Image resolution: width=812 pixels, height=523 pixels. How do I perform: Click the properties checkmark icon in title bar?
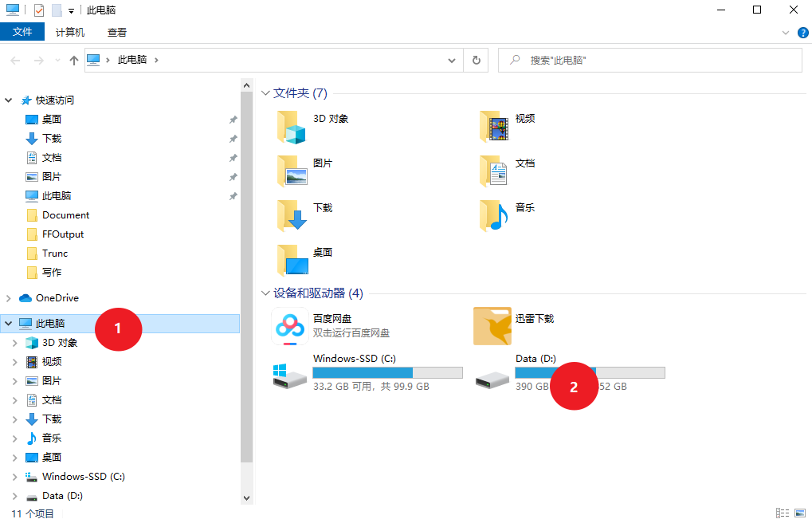click(39, 10)
